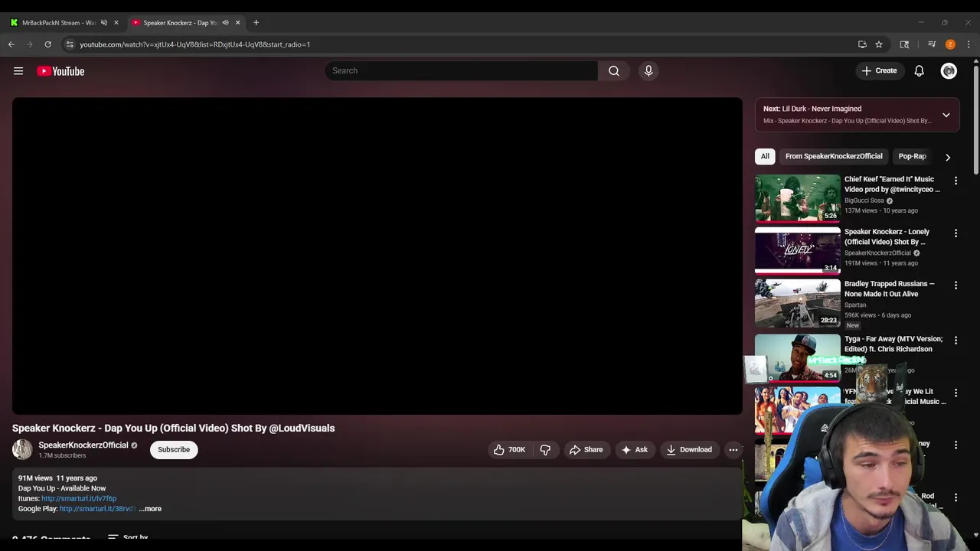Open browser media controls icon
Image resolution: width=980 pixels, height=551 pixels.
(x=932, y=44)
